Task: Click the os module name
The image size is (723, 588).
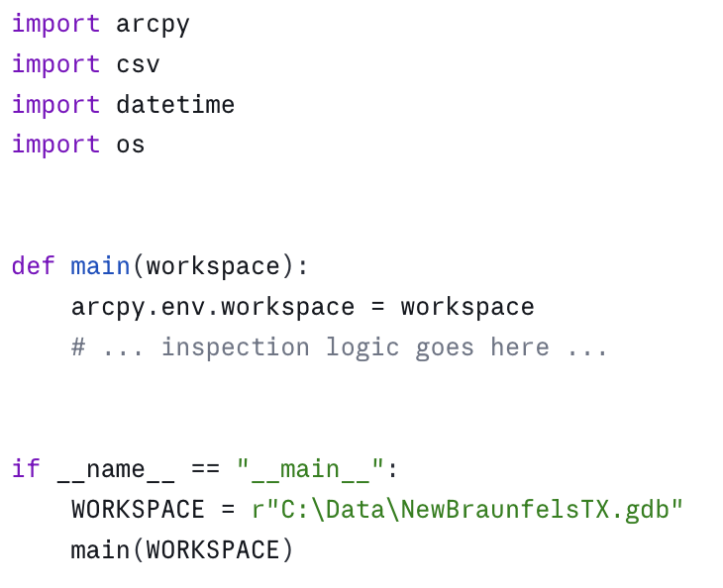Action: tap(131, 145)
